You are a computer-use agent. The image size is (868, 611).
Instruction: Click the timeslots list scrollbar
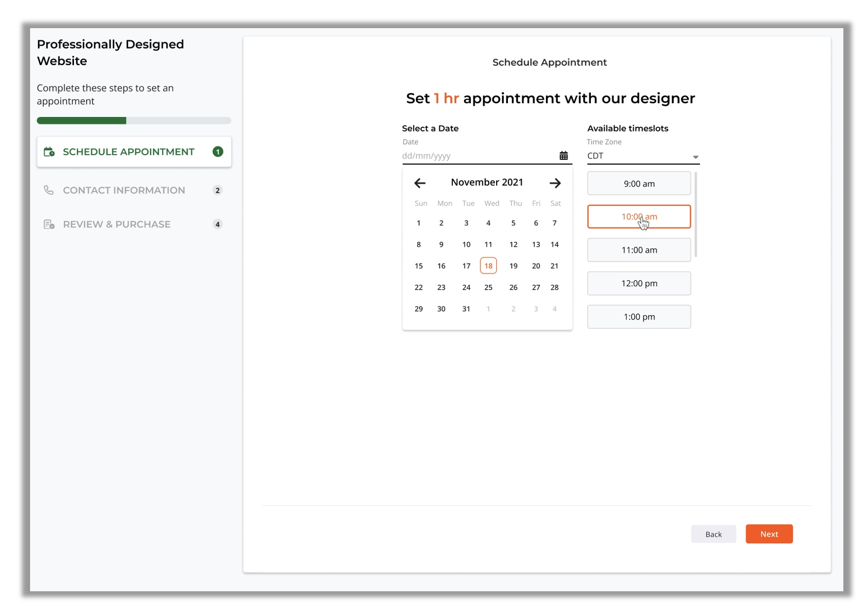tap(695, 215)
